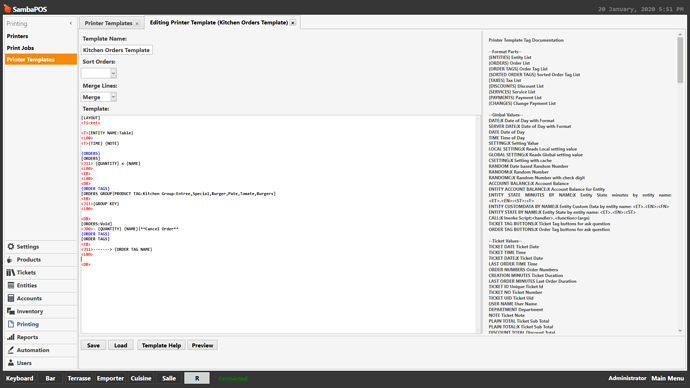Image resolution: width=690 pixels, height=388 pixels.
Task: Open the Accounts section
Action: (x=40, y=298)
